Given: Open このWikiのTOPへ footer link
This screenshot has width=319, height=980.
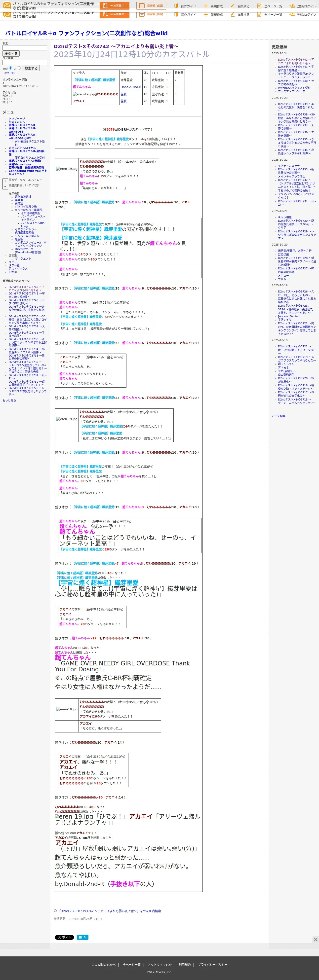Looking at the screenshot, I should click(103, 964).
